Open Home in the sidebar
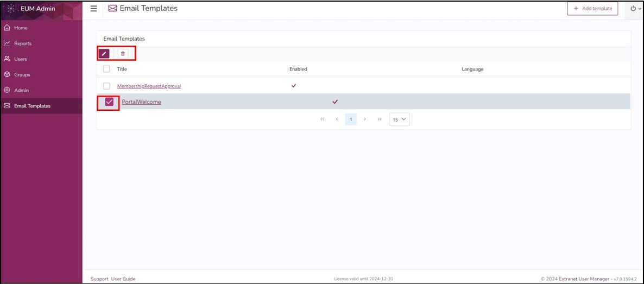The width and height of the screenshot is (644, 284). 41,28
